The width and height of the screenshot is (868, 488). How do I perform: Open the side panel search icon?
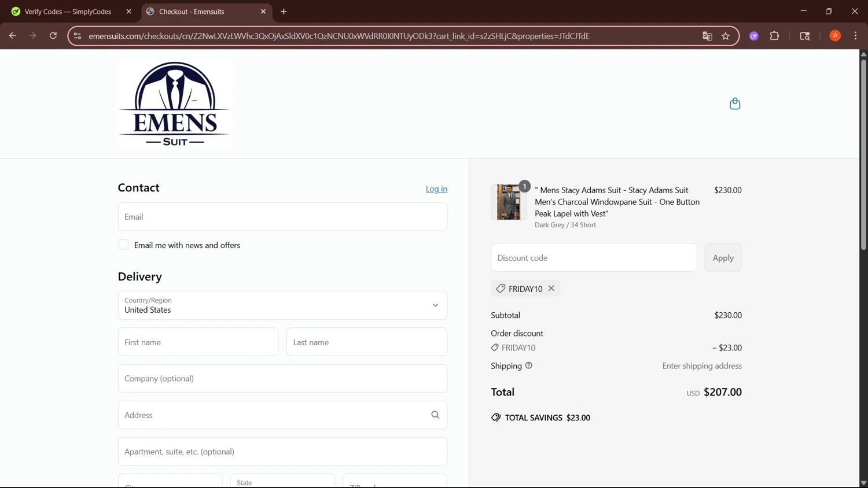click(x=805, y=36)
